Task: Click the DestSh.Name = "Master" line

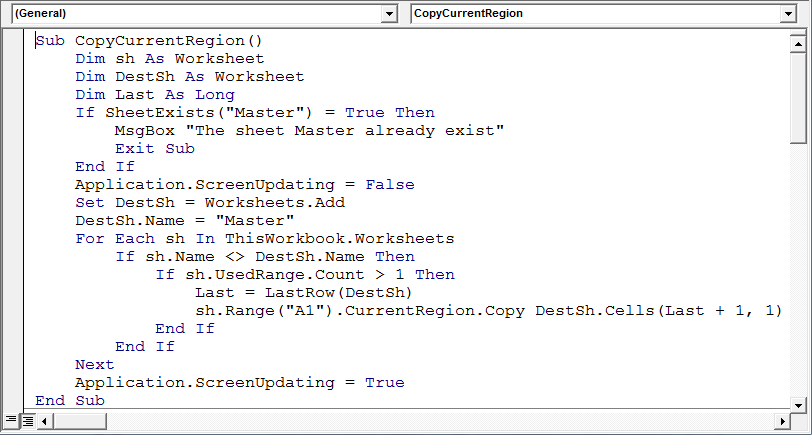Action: 185,221
